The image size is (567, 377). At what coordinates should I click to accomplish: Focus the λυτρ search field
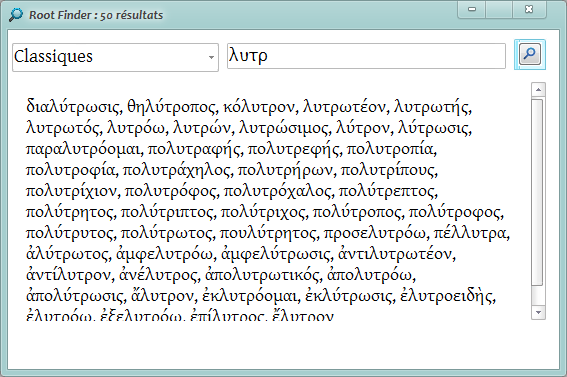[x=366, y=56]
